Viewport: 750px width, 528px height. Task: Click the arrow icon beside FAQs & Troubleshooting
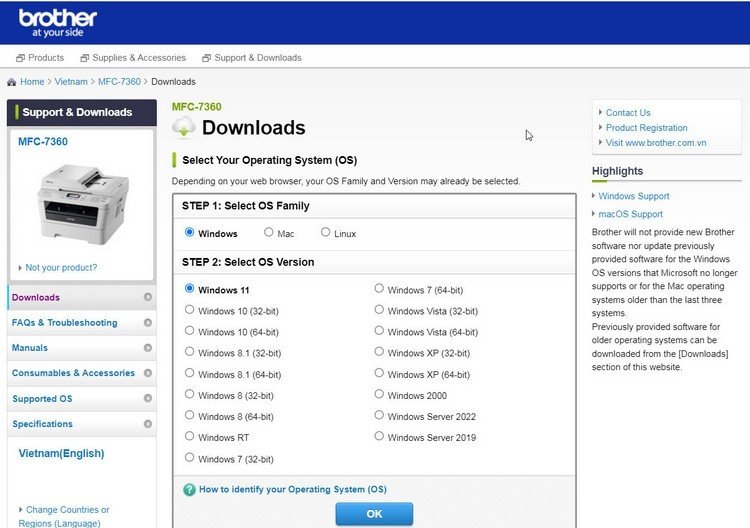[x=148, y=323]
